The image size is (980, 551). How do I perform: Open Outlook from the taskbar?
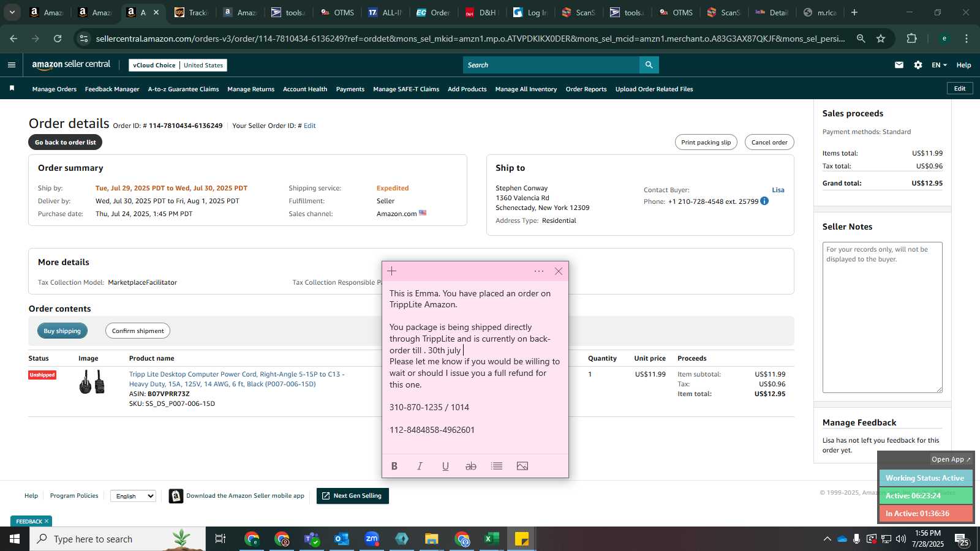342,539
